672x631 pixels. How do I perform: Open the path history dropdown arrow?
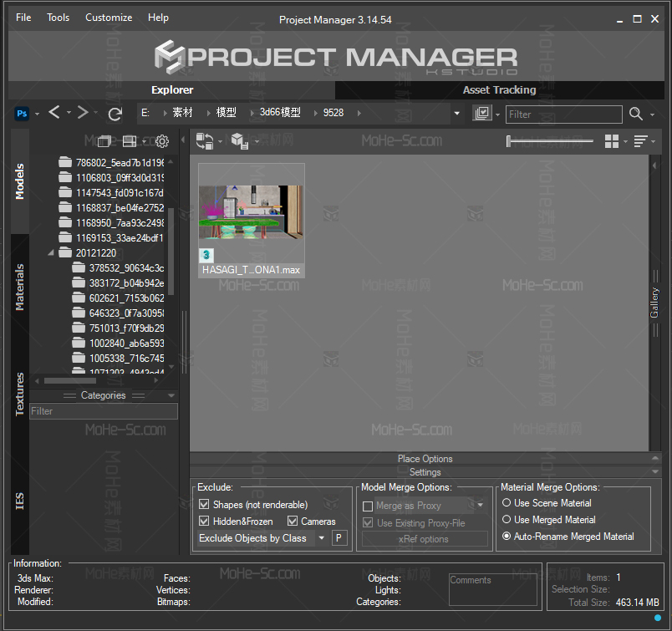coord(457,113)
